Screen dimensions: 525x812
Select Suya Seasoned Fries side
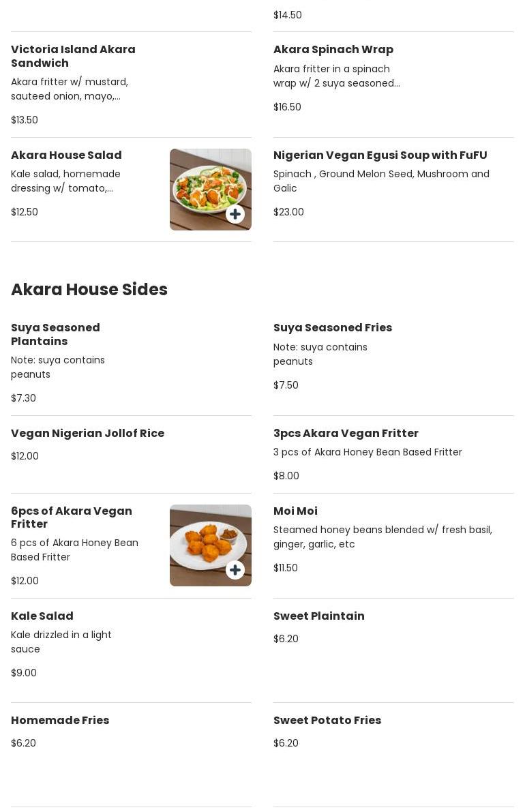pos(393,363)
